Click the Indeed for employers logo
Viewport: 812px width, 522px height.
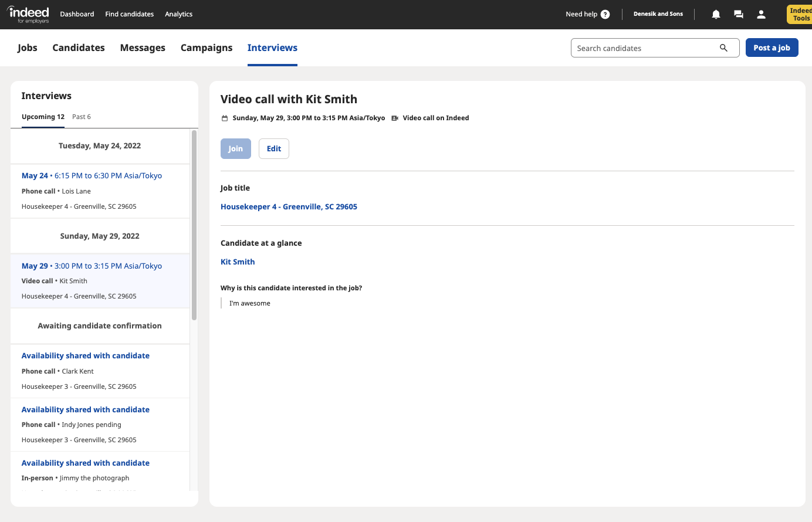point(28,14)
